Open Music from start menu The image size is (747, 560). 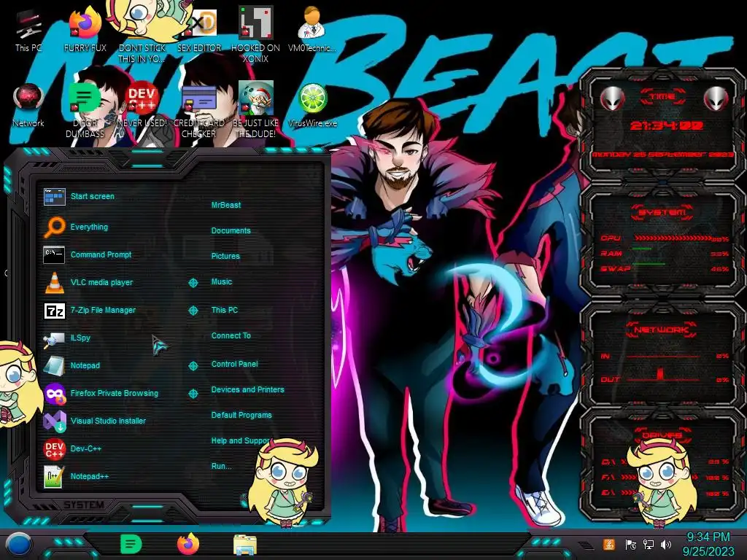coord(222,282)
